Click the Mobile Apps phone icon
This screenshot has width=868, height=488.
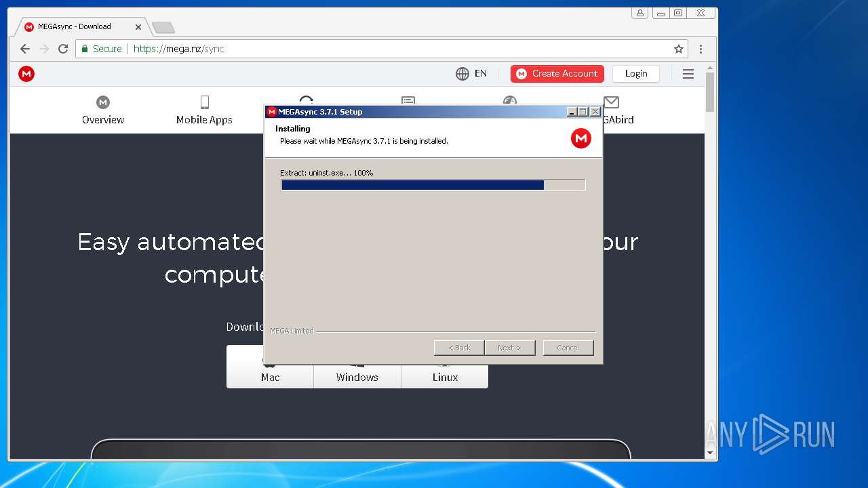click(204, 102)
